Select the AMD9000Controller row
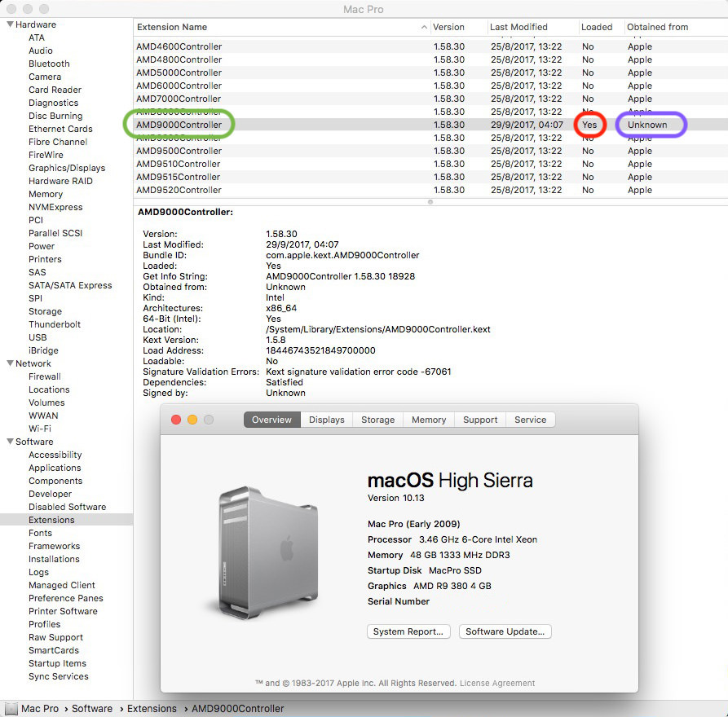 tap(430, 125)
